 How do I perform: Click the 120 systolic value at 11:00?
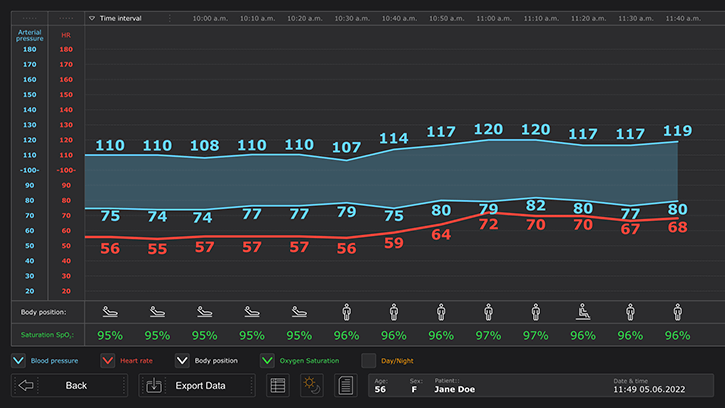coord(488,129)
